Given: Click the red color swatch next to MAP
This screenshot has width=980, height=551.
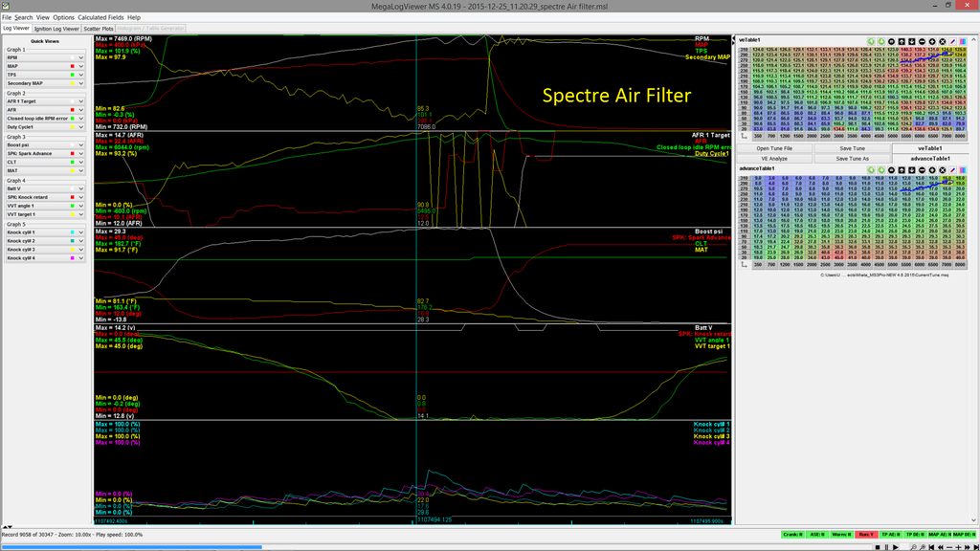Looking at the screenshot, I should pyautogui.click(x=72, y=67).
